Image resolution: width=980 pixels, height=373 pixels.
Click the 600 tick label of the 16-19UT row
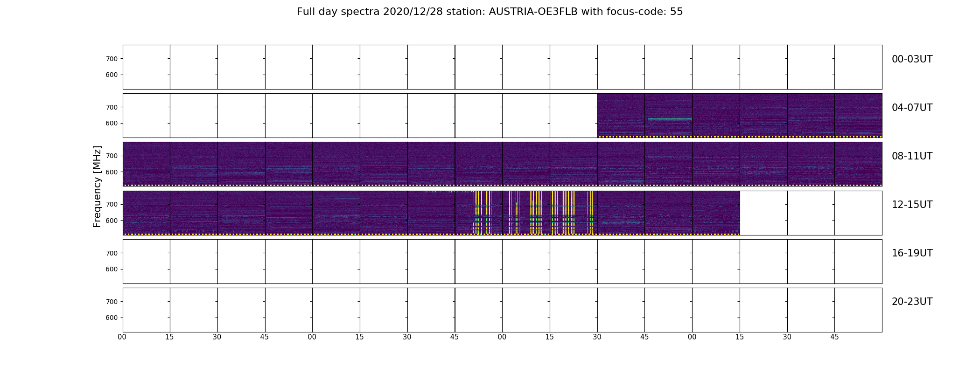tap(112, 269)
